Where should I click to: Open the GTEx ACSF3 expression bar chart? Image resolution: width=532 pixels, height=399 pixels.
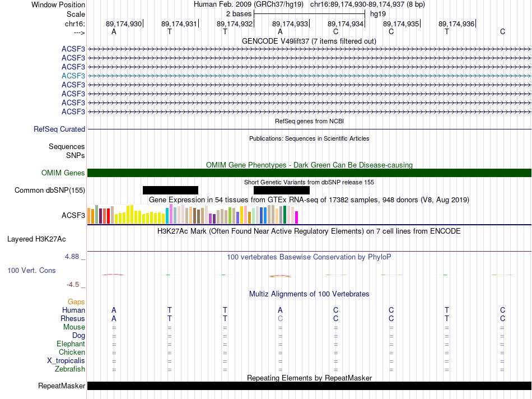coord(193,215)
